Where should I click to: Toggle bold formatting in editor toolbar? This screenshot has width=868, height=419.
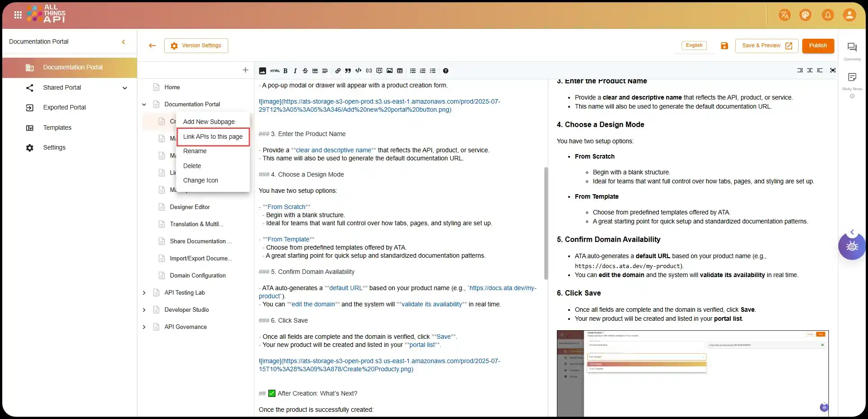[285, 71]
